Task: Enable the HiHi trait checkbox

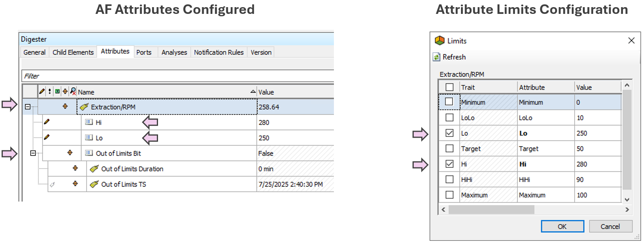Action: coord(449,179)
